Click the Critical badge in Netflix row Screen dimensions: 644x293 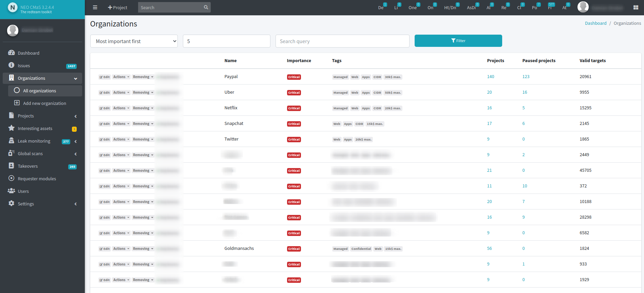point(294,108)
